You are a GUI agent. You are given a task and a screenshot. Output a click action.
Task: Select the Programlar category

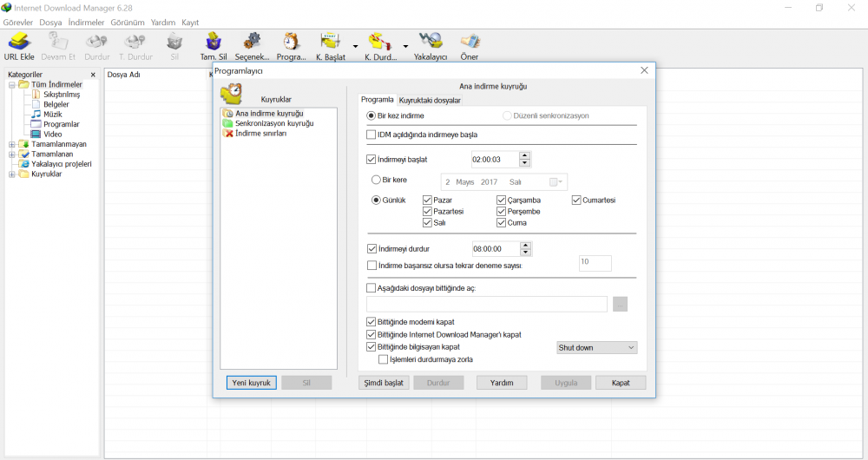tap(62, 125)
